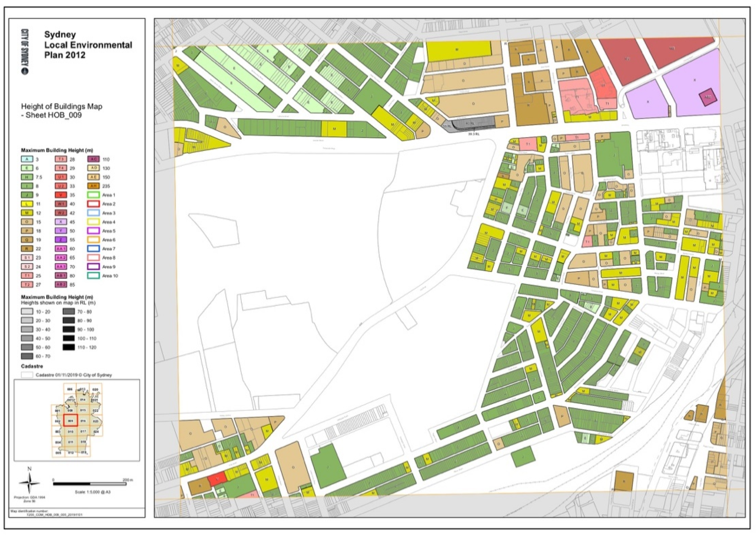The image size is (756, 535).
Task: Click the 200 m scale bar
Action: (90, 484)
